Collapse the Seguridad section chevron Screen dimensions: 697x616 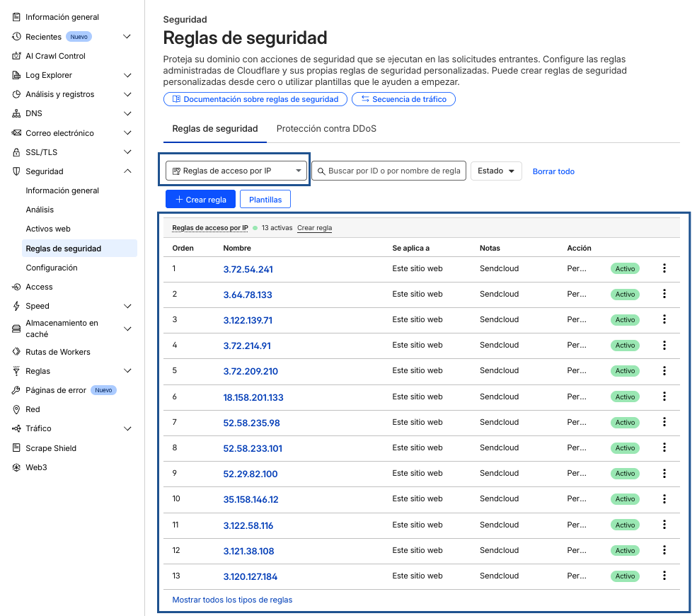(x=127, y=171)
